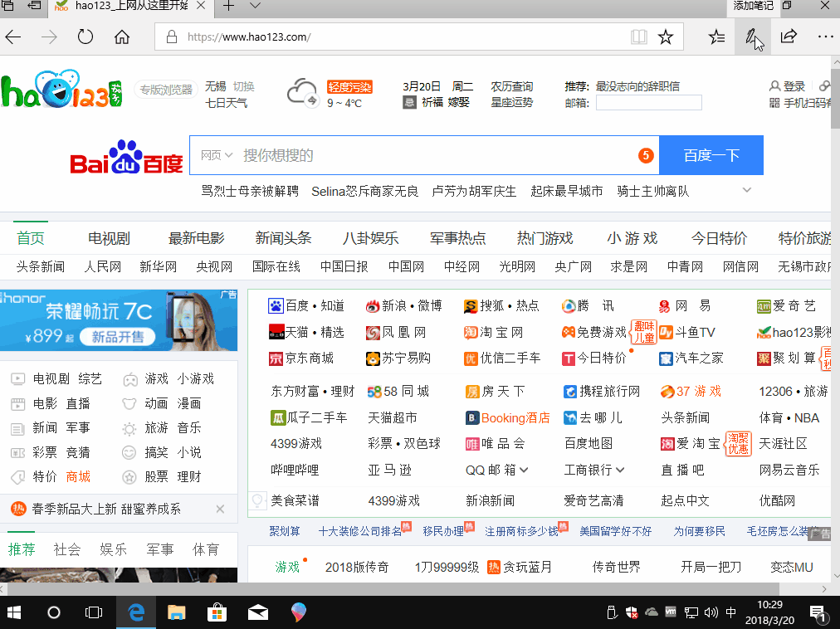Open the new tab plus button
This screenshot has height=629, width=840.
point(229,7)
